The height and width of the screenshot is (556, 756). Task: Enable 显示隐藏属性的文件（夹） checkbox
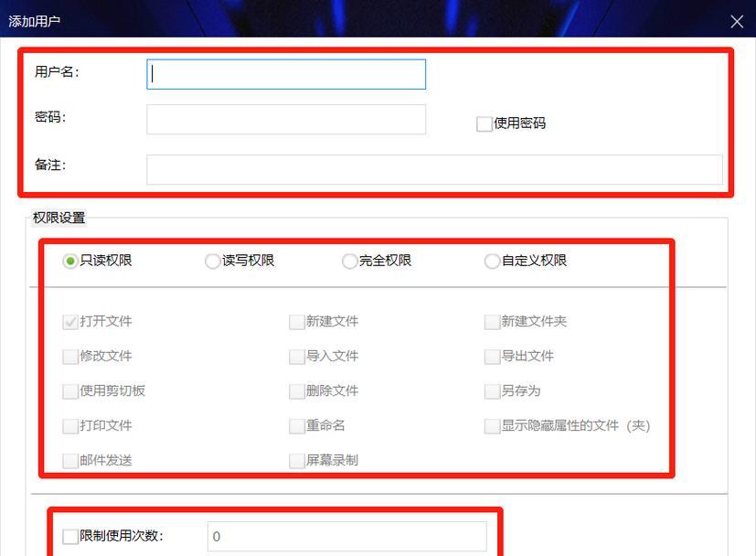[x=492, y=426]
